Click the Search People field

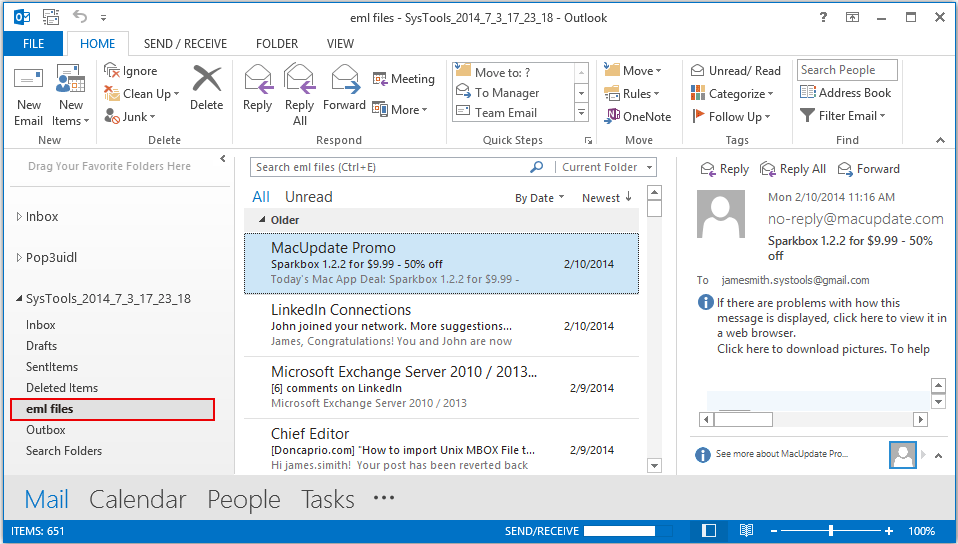847,70
